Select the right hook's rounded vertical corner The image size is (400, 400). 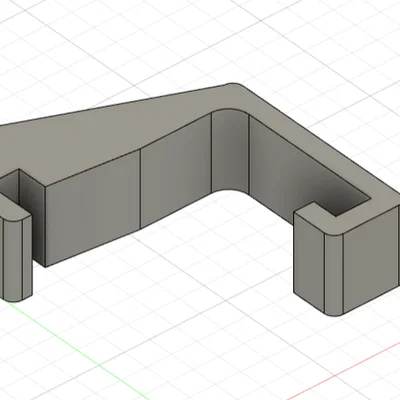pos(334,275)
